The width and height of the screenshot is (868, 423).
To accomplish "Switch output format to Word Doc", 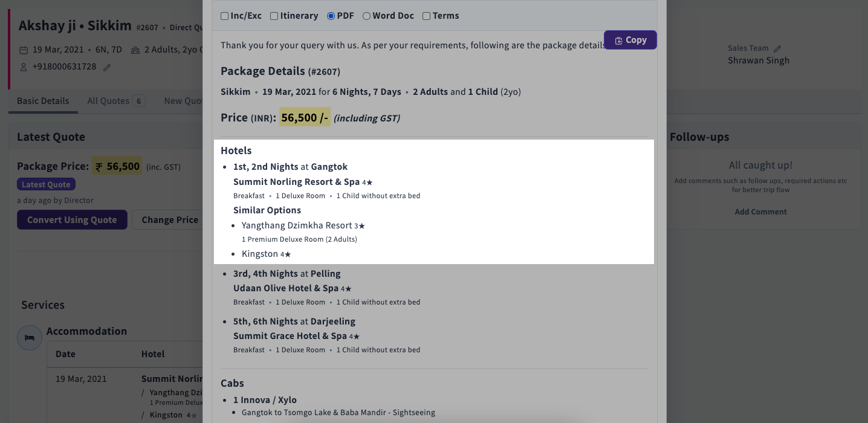I will pyautogui.click(x=366, y=15).
